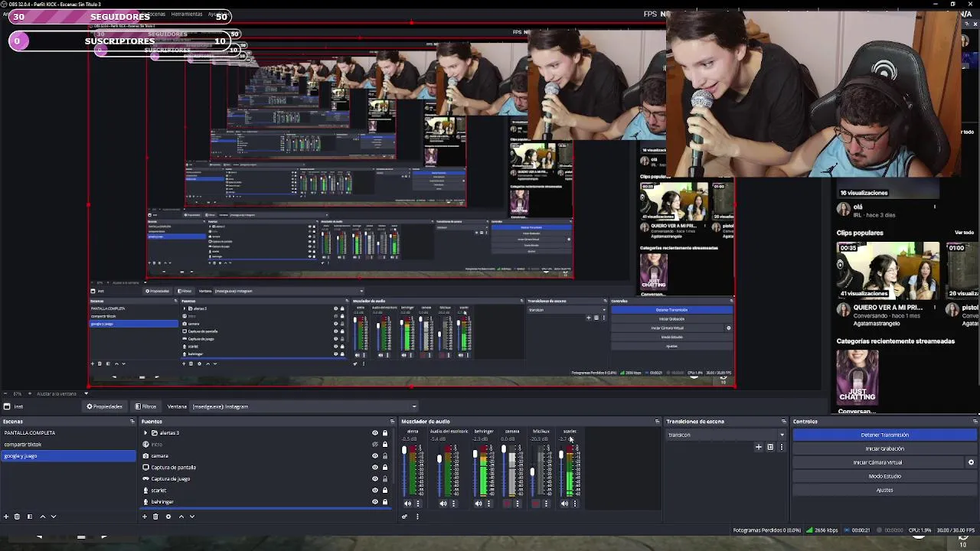980x551 pixels.
Task: Move scene up in Escenas list
Action: point(42,517)
